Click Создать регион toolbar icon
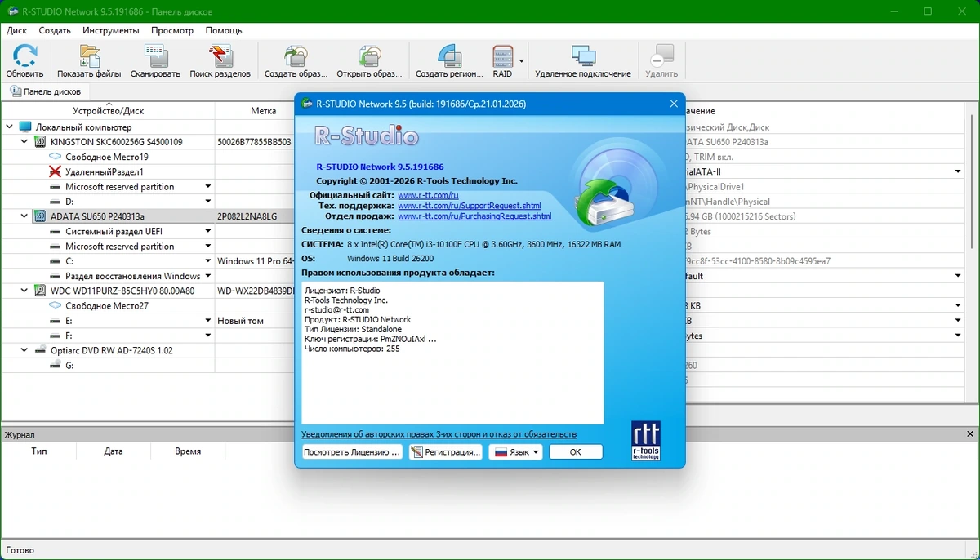980x560 pixels. (x=449, y=56)
